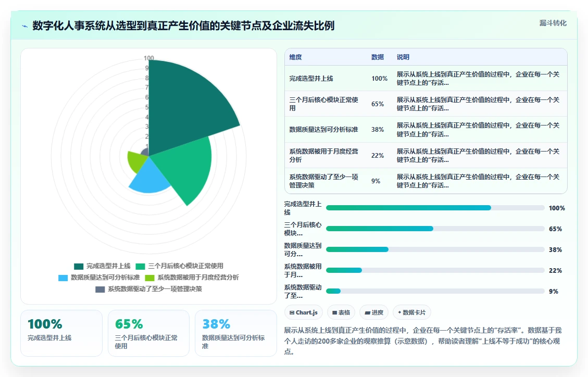
Task: Toggle legend swatch for 系统数据被用于月度经营分析
Action: [149, 278]
